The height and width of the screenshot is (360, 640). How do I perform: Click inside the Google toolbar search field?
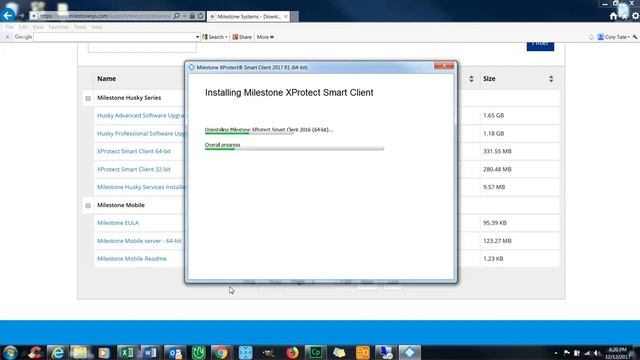point(114,37)
